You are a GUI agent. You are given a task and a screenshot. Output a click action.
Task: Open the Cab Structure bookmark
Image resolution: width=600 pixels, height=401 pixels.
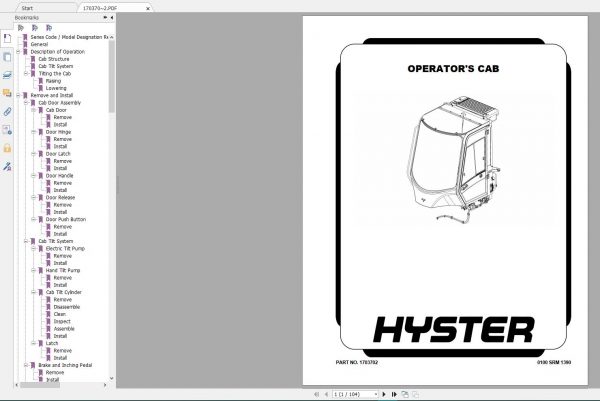54,59
